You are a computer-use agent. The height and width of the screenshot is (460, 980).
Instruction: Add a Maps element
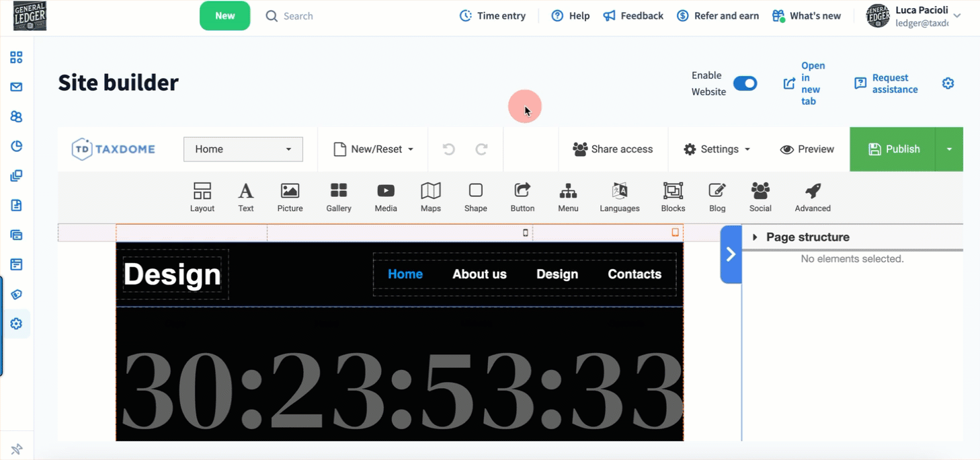point(430,197)
